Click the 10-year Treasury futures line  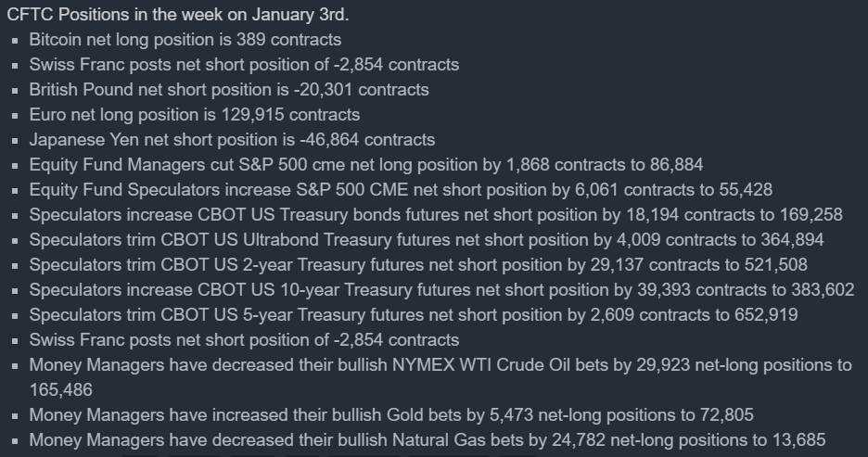pyautogui.click(x=441, y=290)
